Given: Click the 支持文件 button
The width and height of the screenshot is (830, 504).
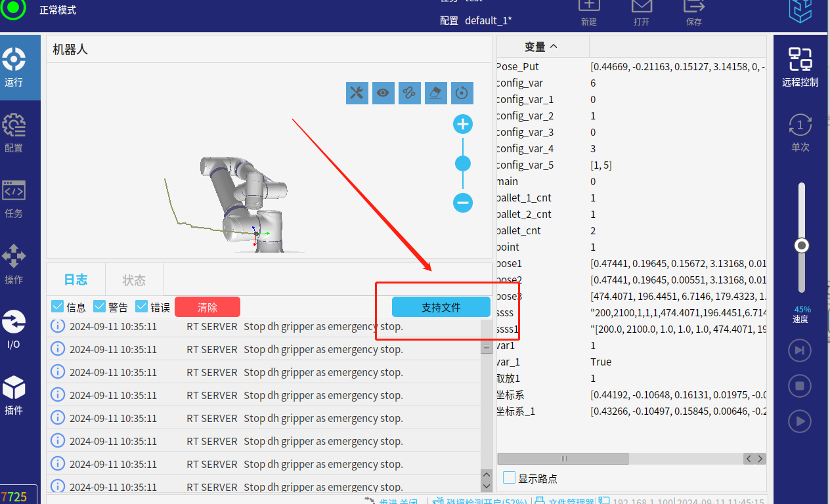Looking at the screenshot, I should 441,307.
